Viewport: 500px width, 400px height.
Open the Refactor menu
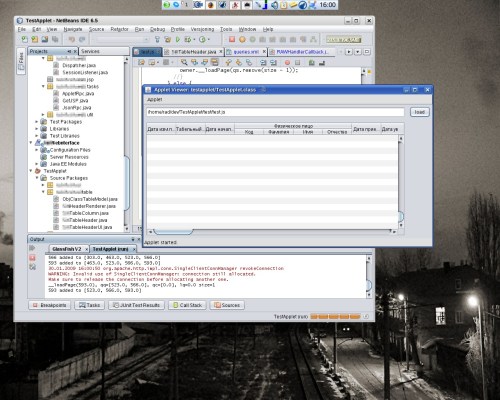click(119, 29)
